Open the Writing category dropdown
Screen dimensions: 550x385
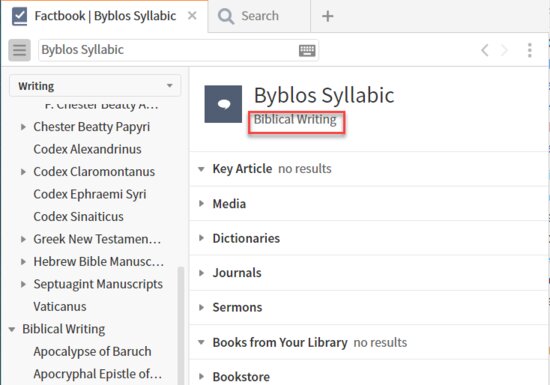95,86
